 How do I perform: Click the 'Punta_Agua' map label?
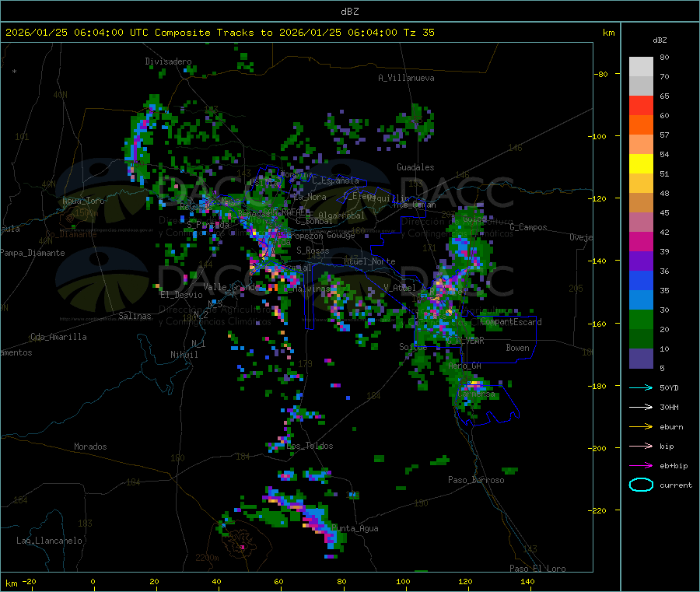coord(355,528)
